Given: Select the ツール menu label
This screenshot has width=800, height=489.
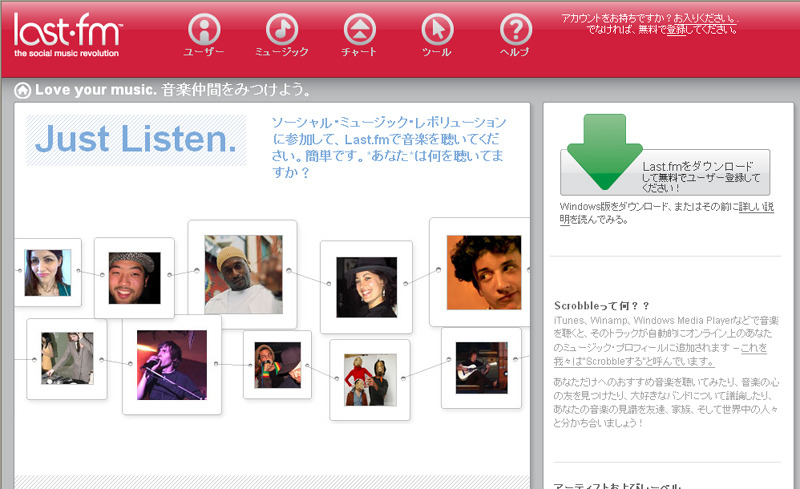Looking at the screenshot, I should point(437,52).
